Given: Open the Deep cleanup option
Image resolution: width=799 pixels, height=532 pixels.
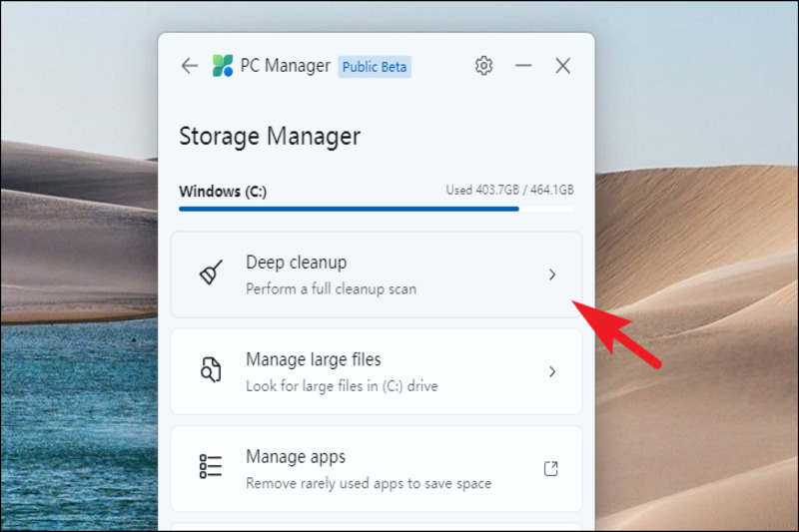Looking at the screenshot, I should pos(297,263).
